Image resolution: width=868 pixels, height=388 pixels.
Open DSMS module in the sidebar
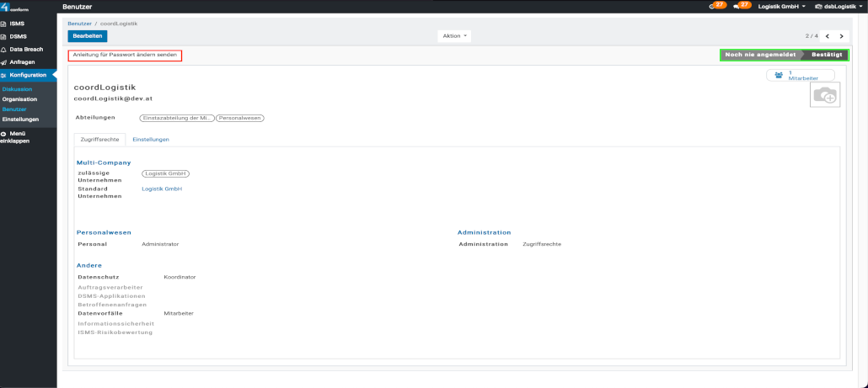[x=18, y=36]
